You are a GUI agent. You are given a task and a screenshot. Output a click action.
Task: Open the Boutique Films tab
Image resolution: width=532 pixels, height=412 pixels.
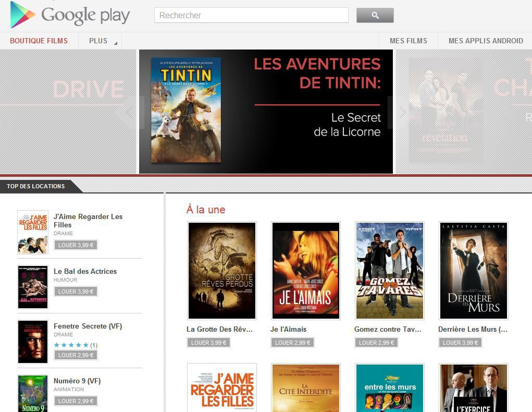(39, 41)
